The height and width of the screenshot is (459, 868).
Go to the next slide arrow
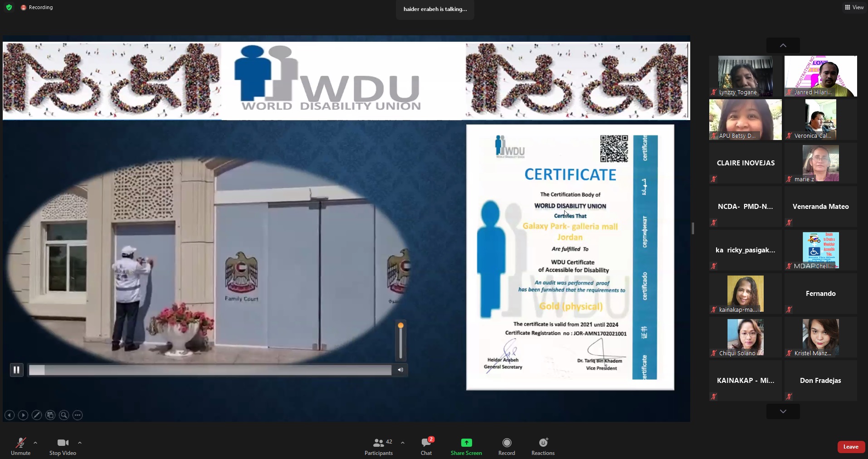tap(23, 415)
